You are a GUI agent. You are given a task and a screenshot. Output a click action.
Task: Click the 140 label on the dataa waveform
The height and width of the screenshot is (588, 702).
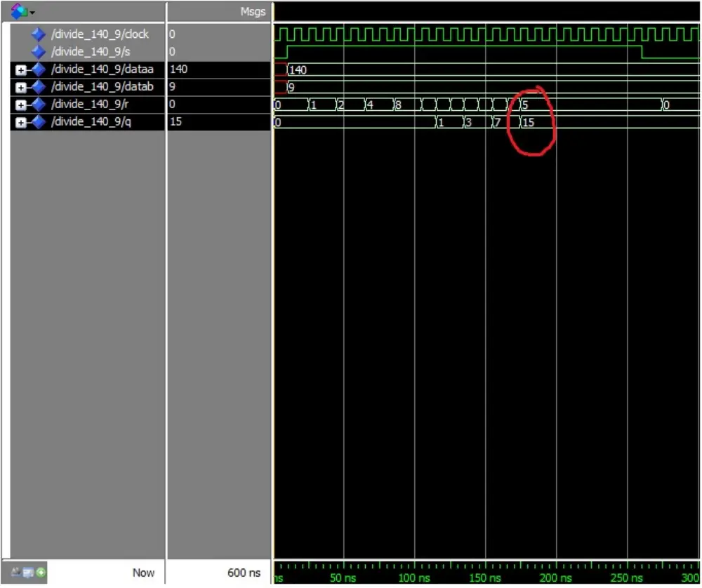[298, 70]
